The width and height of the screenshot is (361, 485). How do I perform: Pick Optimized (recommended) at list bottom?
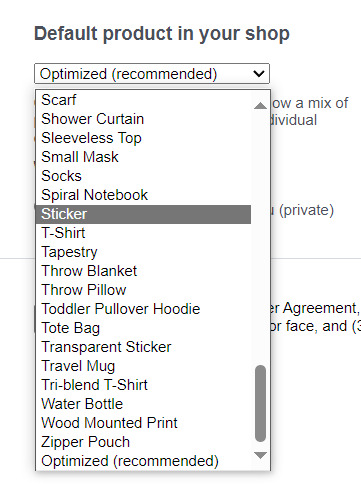[x=143, y=461]
